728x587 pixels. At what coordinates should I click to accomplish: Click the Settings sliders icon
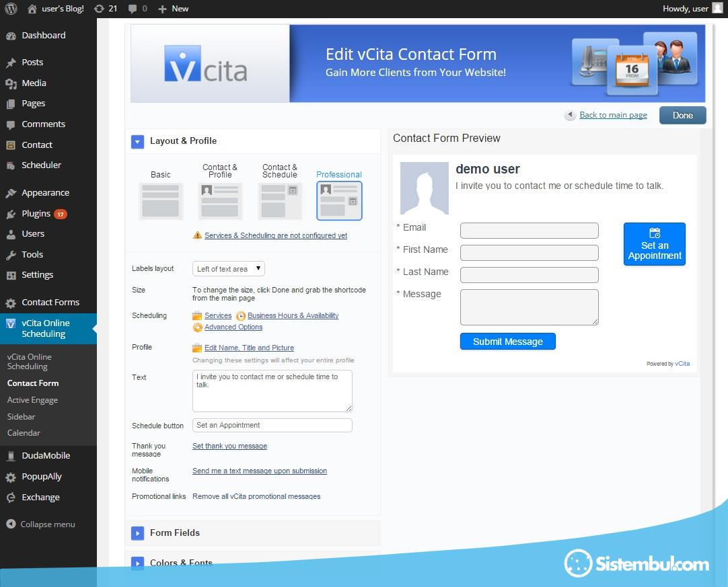click(11, 275)
